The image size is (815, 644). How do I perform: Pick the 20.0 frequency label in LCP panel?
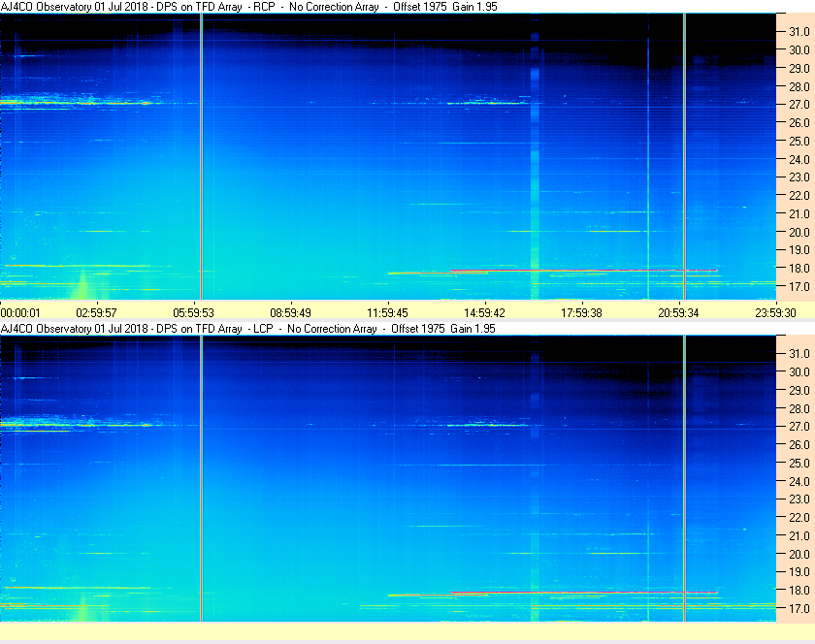point(799,554)
